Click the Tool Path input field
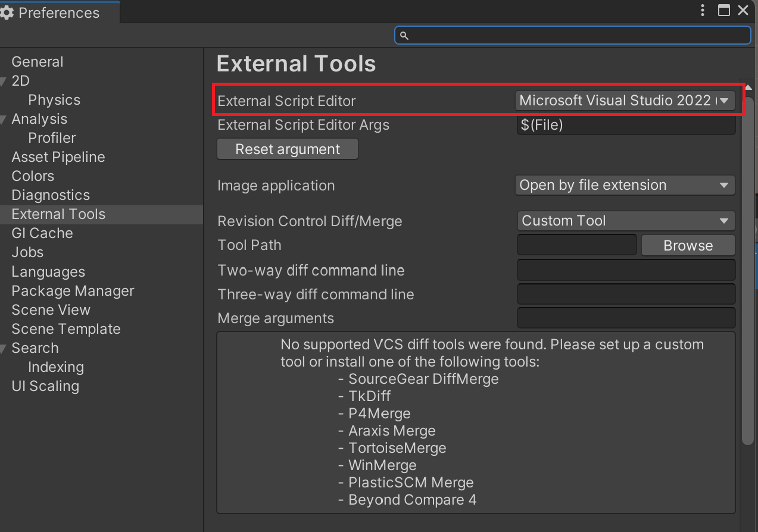This screenshot has width=758, height=532. click(577, 245)
